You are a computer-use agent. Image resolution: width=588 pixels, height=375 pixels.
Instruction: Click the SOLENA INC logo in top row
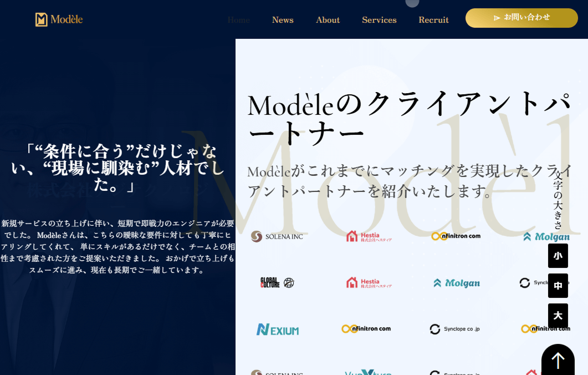point(277,236)
